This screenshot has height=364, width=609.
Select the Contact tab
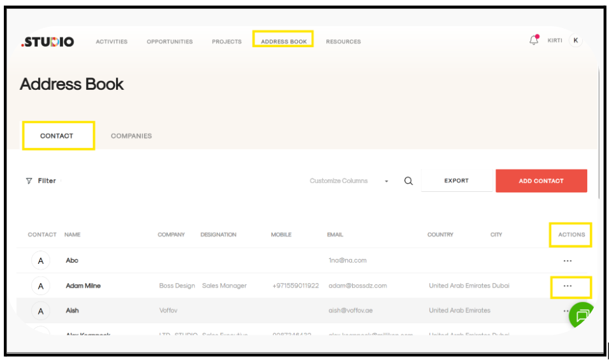[57, 136]
